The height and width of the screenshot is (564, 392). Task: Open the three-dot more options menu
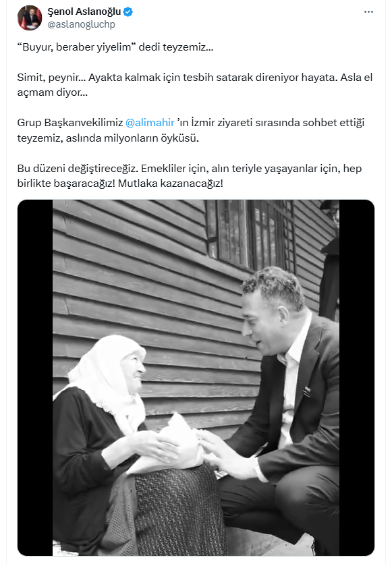(x=368, y=12)
